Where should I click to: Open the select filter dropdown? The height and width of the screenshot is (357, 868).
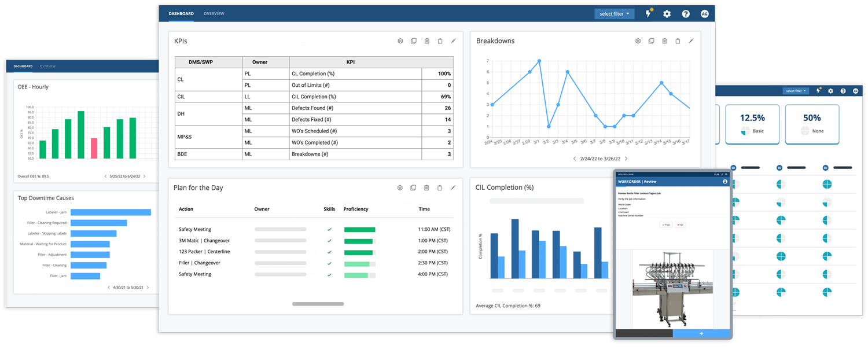click(x=614, y=13)
